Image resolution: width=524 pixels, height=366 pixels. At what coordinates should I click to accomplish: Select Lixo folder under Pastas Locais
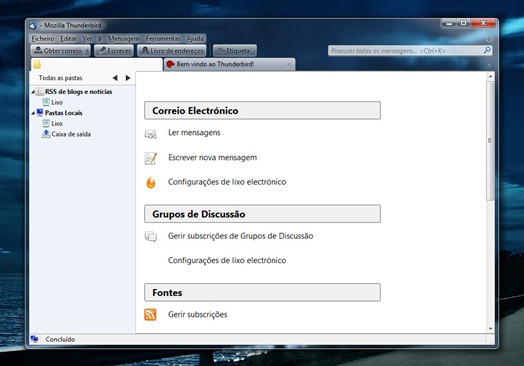tap(57, 124)
